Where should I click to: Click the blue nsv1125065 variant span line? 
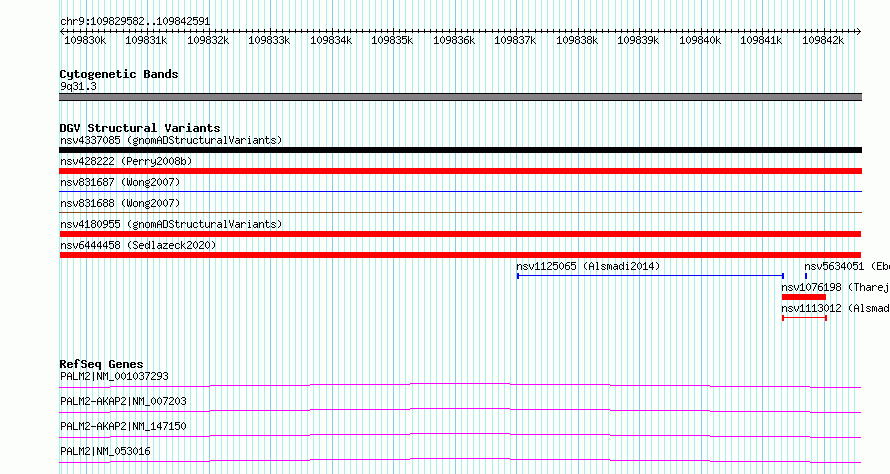[x=650, y=276]
